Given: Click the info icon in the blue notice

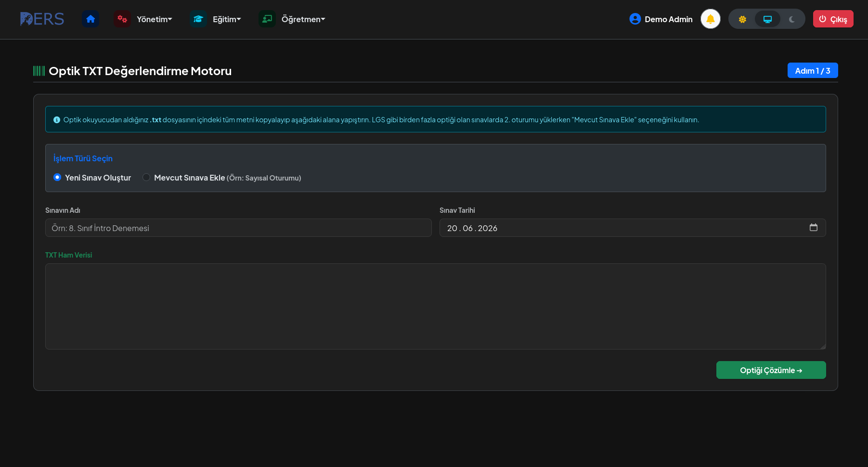Looking at the screenshot, I should 57,120.
